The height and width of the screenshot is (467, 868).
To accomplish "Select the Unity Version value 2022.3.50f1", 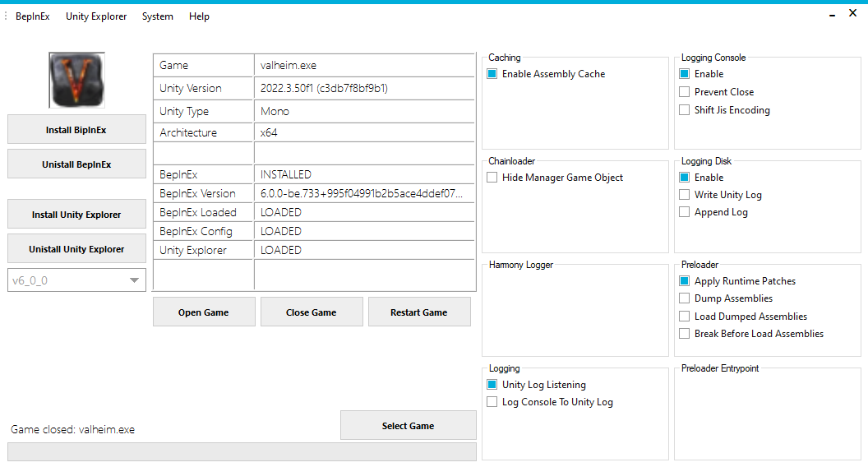I will point(364,88).
